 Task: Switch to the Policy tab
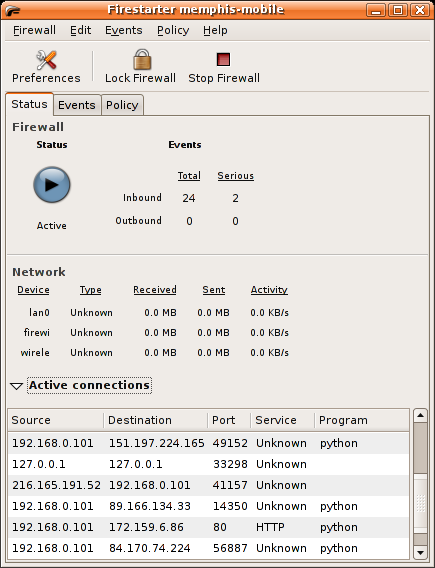click(122, 105)
